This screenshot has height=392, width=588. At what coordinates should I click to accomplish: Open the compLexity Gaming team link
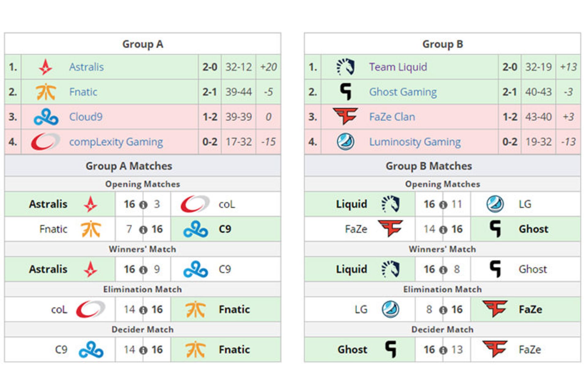(x=116, y=142)
